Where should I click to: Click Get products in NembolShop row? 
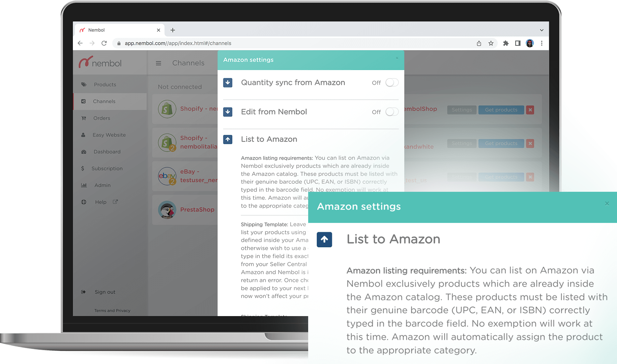pyautogui.click(x=501, y=110)
